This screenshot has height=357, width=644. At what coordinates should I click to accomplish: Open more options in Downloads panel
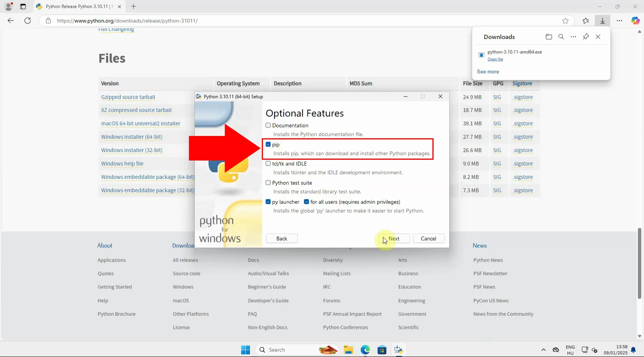tap(573, 37)
